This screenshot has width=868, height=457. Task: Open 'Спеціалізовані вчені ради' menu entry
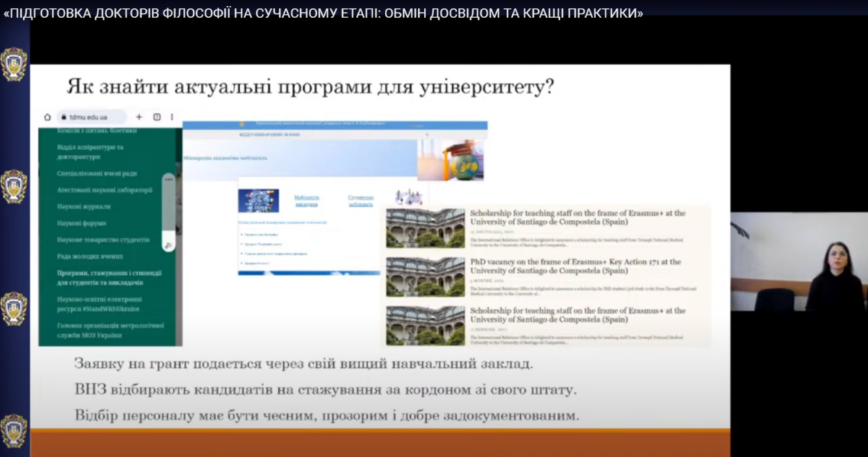pyautogui.click(x=97, y=174)
